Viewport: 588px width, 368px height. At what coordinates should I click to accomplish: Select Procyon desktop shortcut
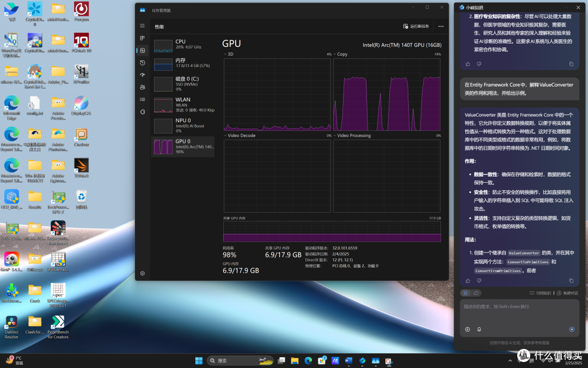tap(81, 11)
